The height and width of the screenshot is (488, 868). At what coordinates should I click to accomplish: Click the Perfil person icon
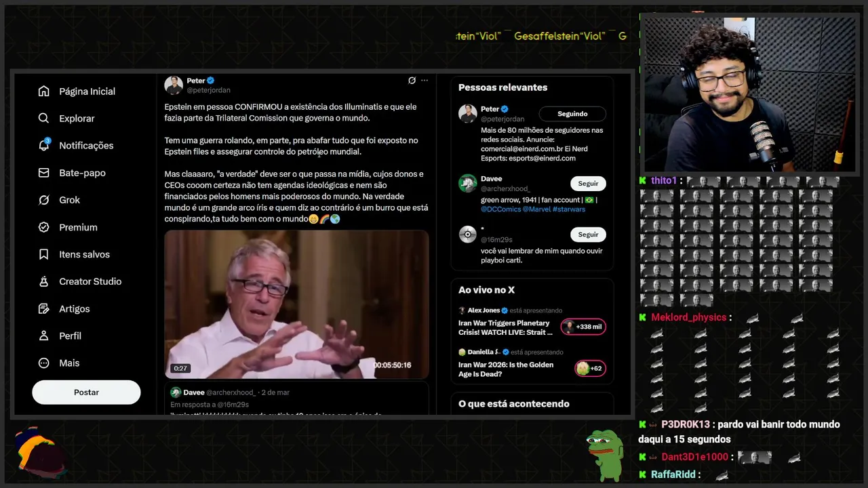tap(44, 335)
